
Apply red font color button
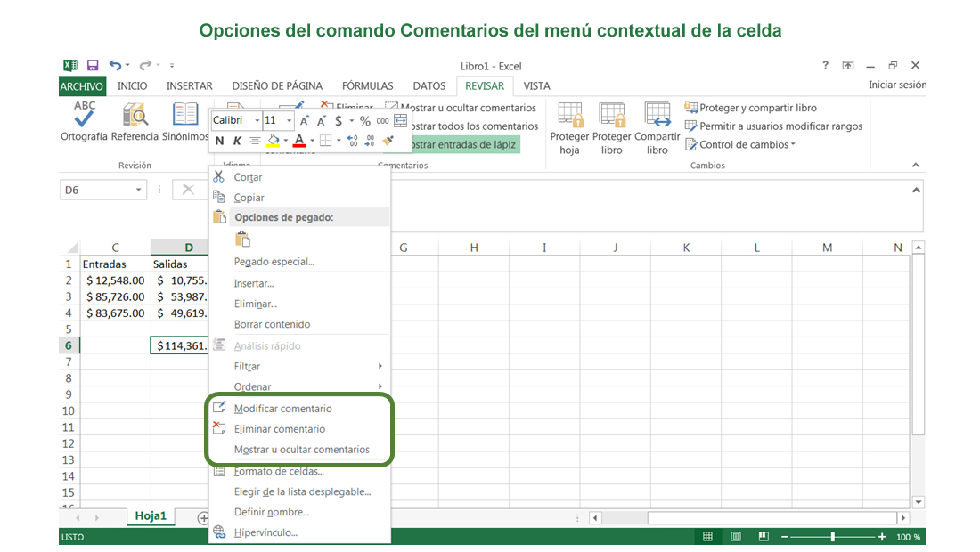299,142
